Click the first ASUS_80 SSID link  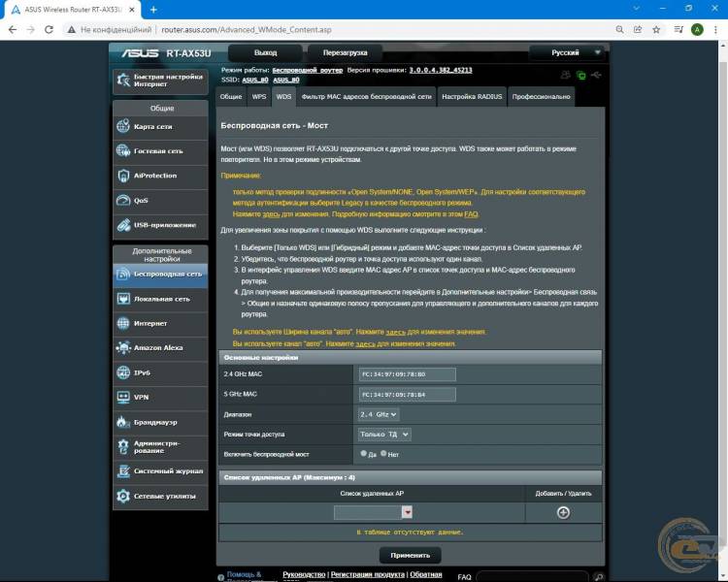(x=255, y=80)
